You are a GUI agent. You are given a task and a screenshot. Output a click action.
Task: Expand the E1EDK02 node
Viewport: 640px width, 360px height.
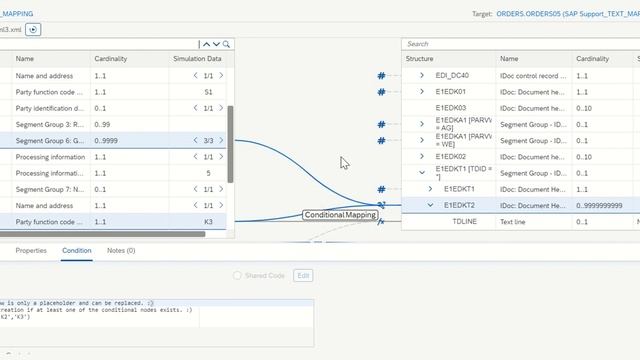click(422, 157)
